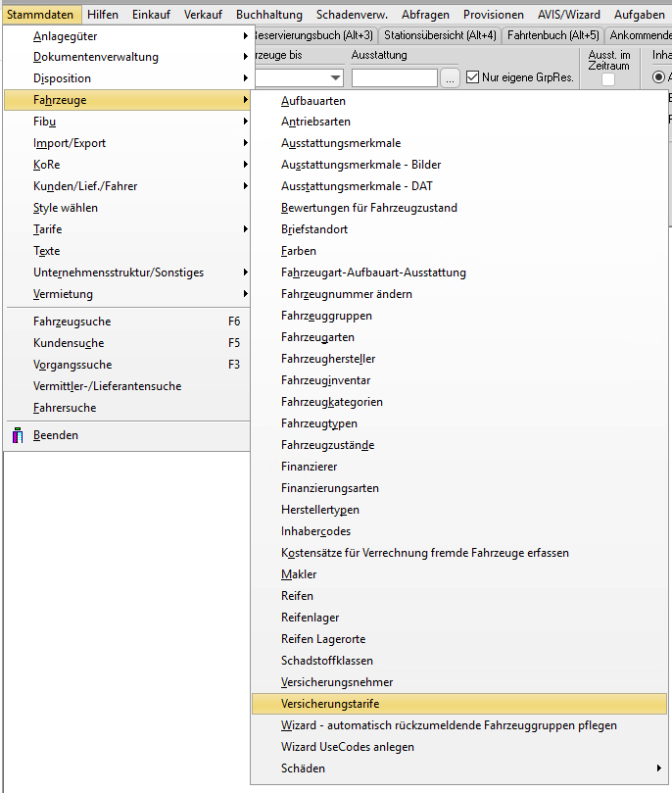
Task: Choose Kundensuche in the Stammdaten menu
Action: [x=69, y=343]
